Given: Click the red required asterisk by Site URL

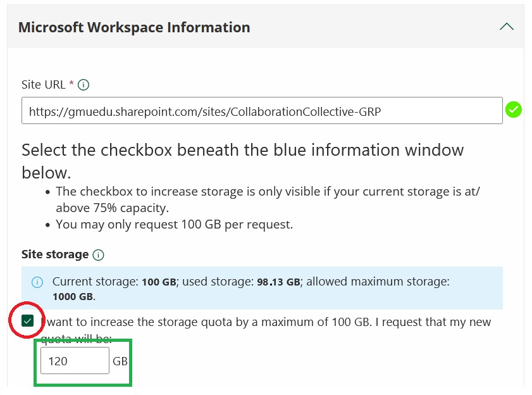Looking at the screenshot, I should point(71,84).
